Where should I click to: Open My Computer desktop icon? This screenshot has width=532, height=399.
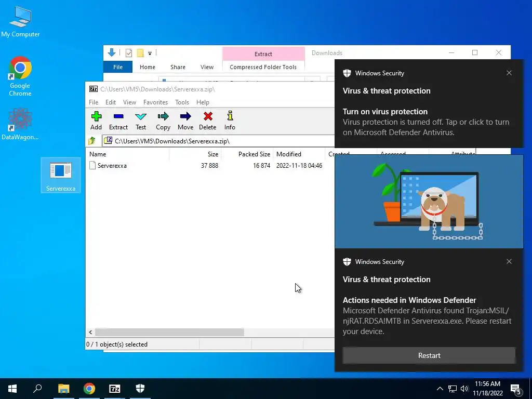[x=20, y=22]
